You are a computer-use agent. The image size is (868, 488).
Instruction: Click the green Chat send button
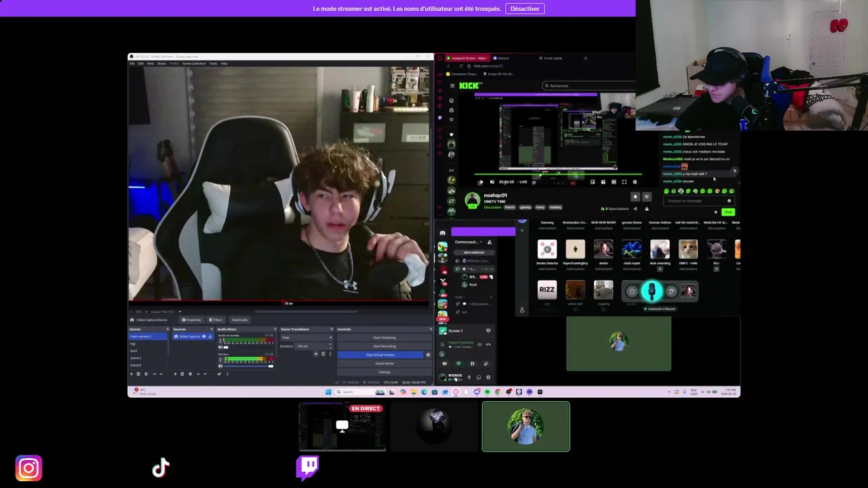point(728,212)
